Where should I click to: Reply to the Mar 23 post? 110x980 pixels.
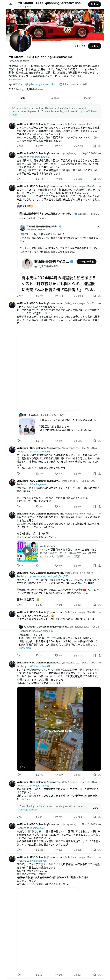[x=18, y=296]
